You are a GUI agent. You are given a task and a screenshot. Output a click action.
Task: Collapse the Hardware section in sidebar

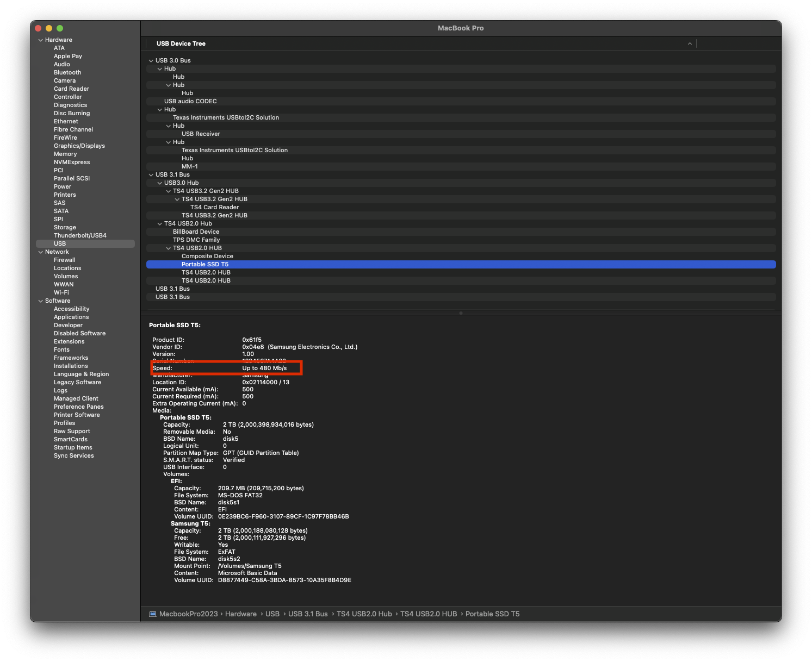pyautogui.click(x=40, y=40)
